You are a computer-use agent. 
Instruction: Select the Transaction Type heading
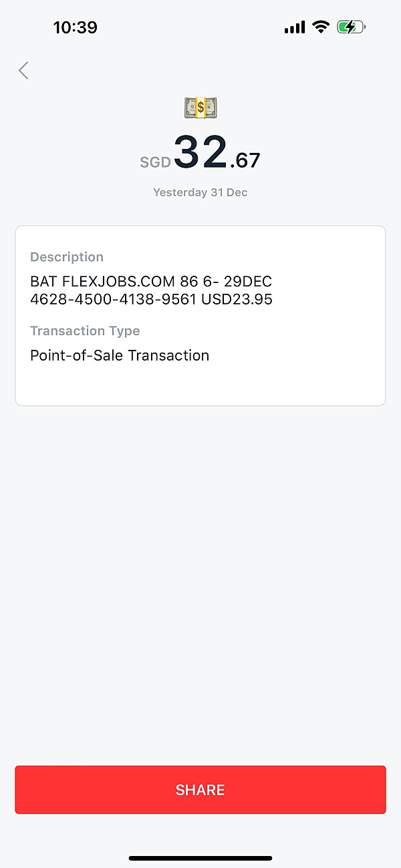click(85, 331)
